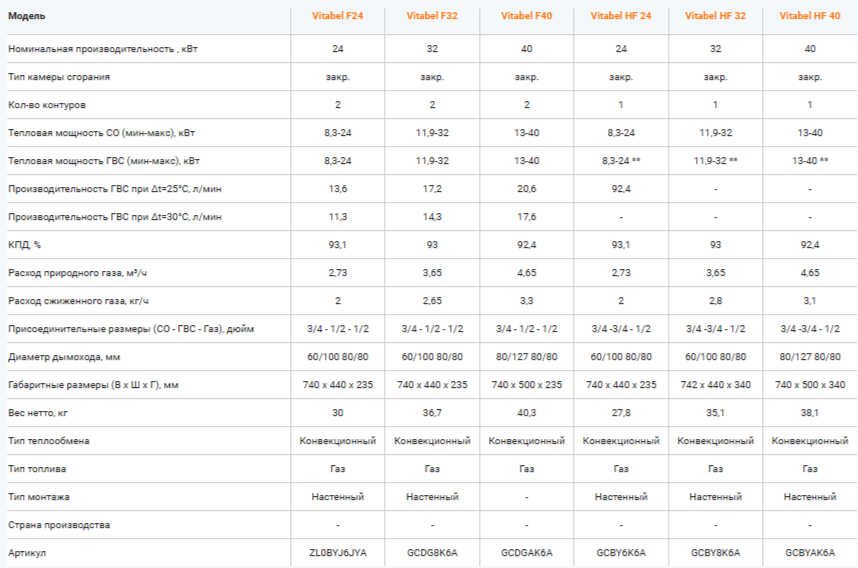Select 'Страна производства' row label
Image resolution: width=858 pixels, height=568 pixels.
[59, 525]
